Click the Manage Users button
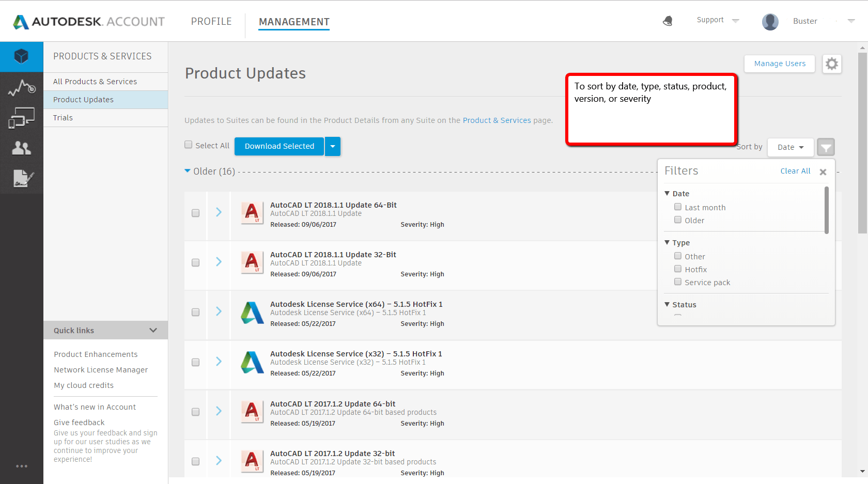Screen dimensions: 868x484 coord(780,64)
